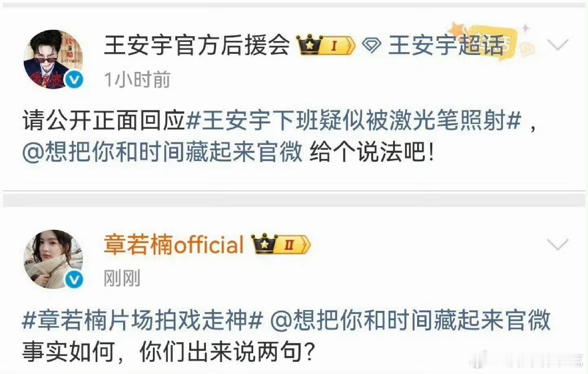Tap the 1小时前 timestamp
Image resolution: width=588 pixels, height=374 pixels.
coord(137,79)
